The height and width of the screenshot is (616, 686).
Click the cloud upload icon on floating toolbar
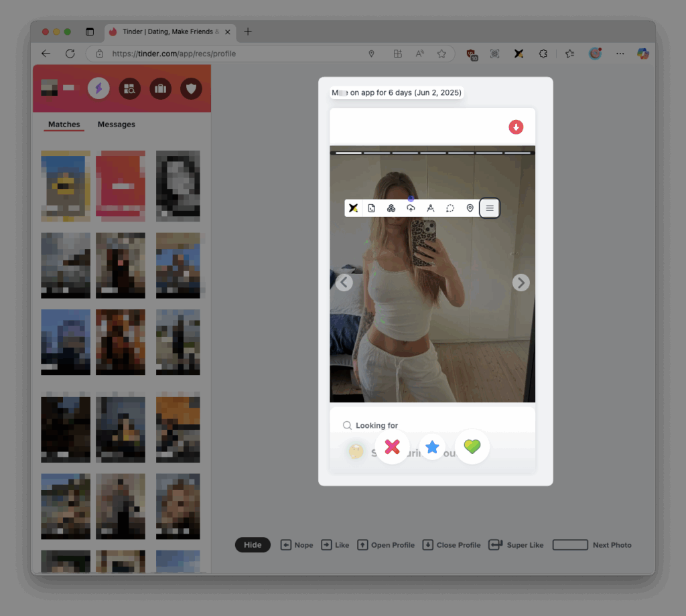[x=411, y=208]
